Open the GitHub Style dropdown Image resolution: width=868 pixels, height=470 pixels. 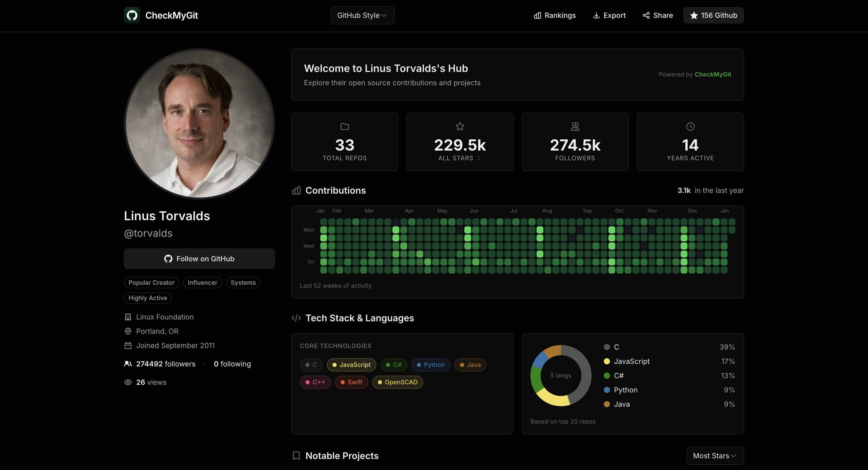click(x=362, y=15)
